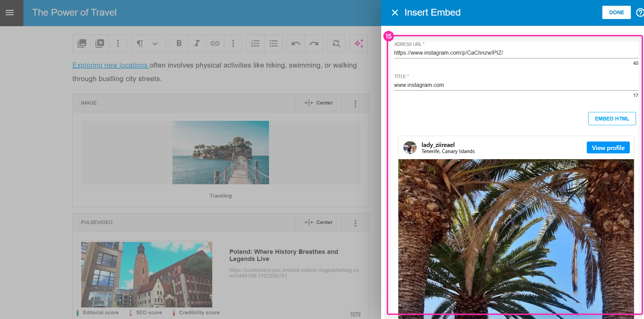
Task: Open IMAGE block three-dot options menu
Action: (x=355, y=104)
